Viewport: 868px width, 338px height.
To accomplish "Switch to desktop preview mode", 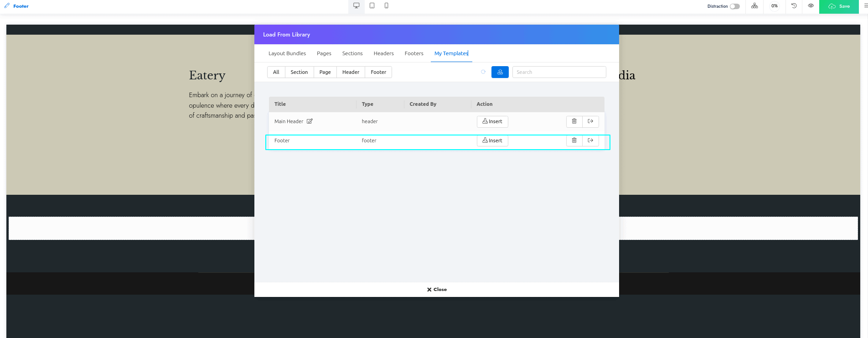I will pos(356,6).
